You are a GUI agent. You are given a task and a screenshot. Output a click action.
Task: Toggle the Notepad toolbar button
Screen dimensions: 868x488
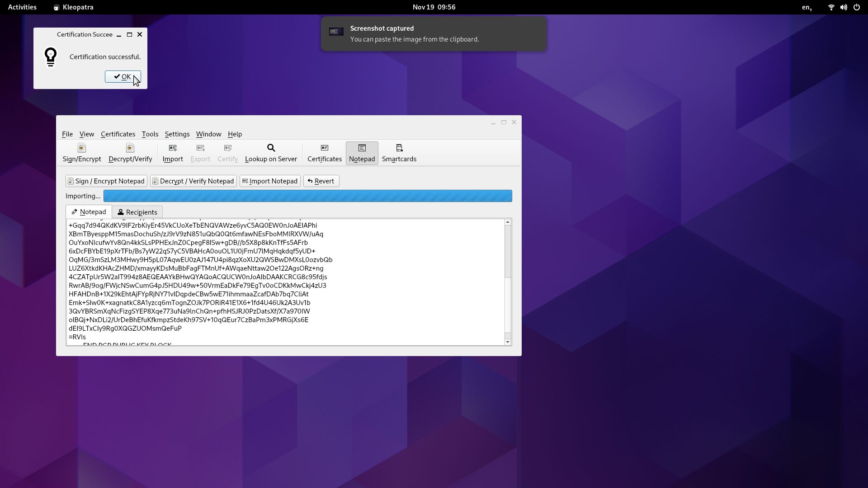[x=362, y=153]
